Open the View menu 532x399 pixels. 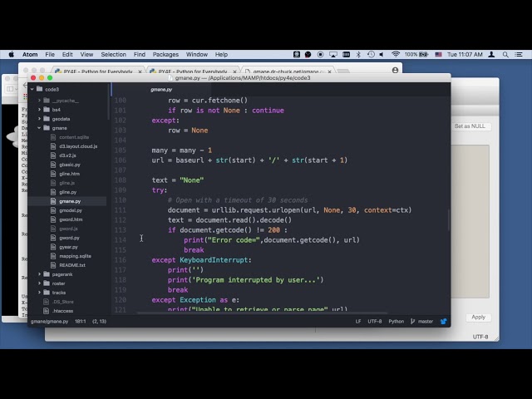tap(86, 54)
